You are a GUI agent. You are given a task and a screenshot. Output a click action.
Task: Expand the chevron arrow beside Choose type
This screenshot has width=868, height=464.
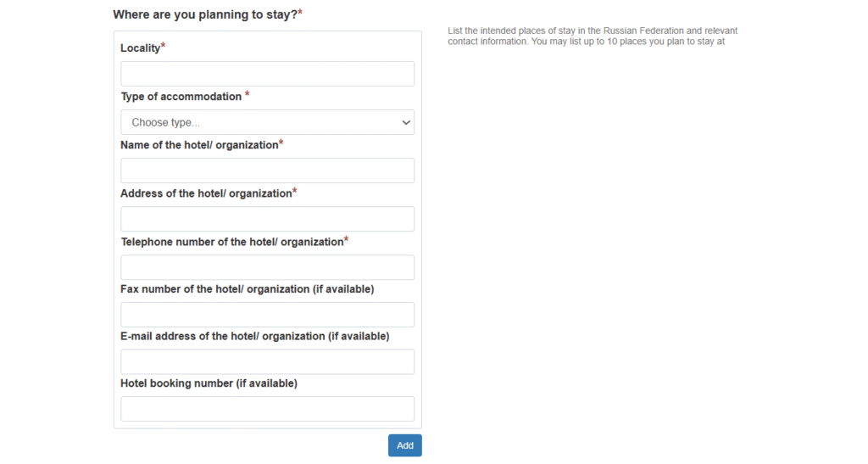coord(406,122)
